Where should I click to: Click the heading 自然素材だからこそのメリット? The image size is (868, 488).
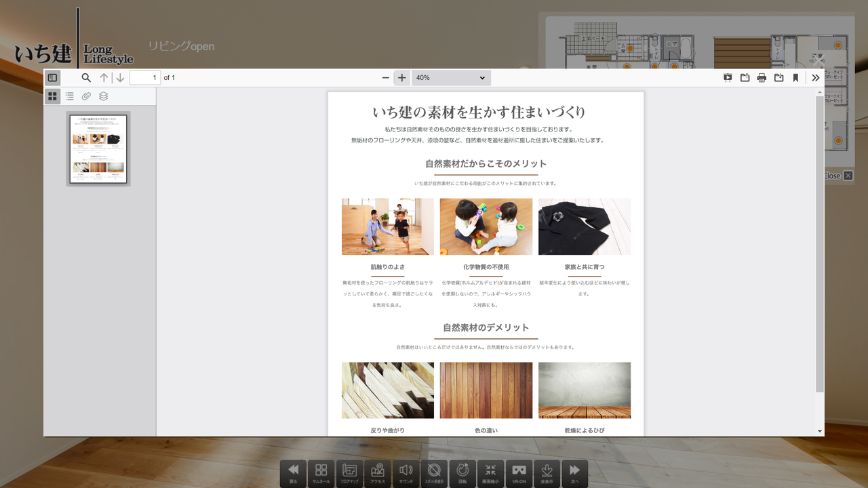(486, 163)
